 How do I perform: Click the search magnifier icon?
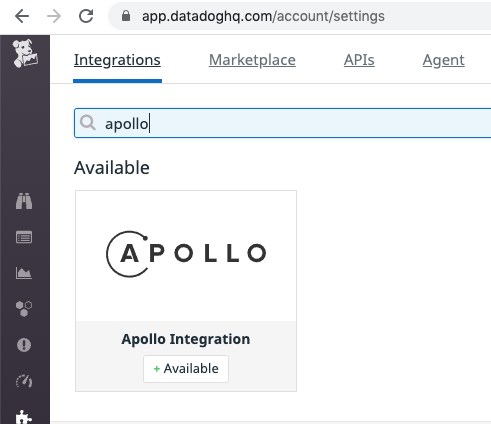coord(88,123)
